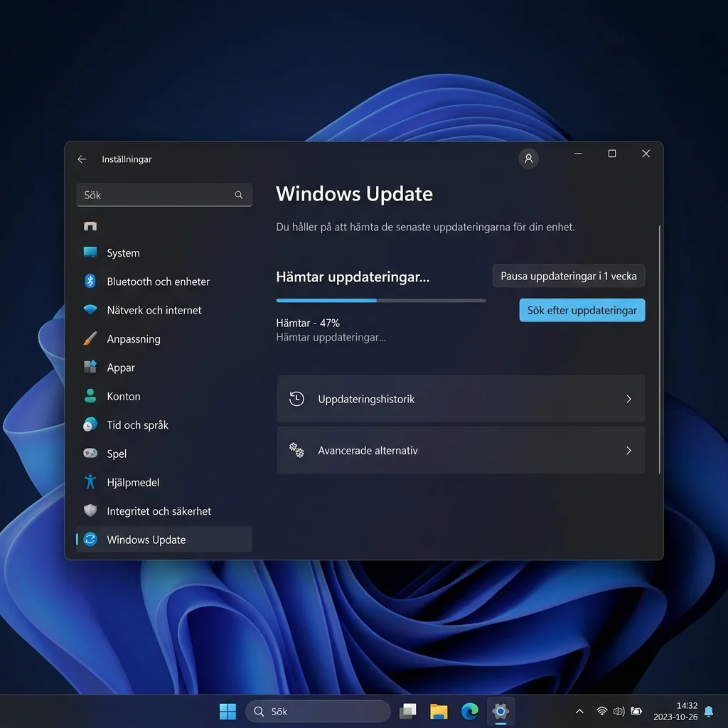Select Bluetooth och enheter
This screenshot has height=728, width=728.
point(164,282)
